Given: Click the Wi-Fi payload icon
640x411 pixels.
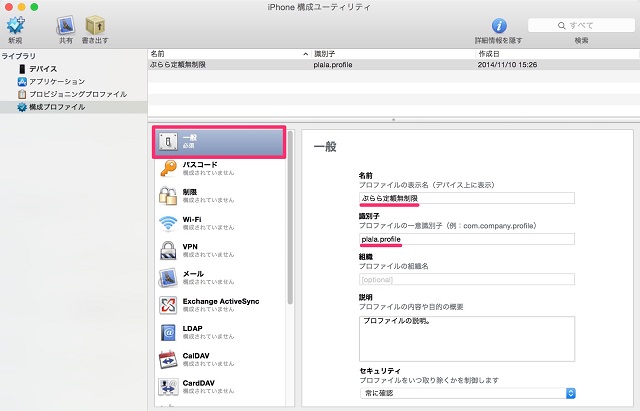Looking at the screenshot, I should [x=168, y=223].
